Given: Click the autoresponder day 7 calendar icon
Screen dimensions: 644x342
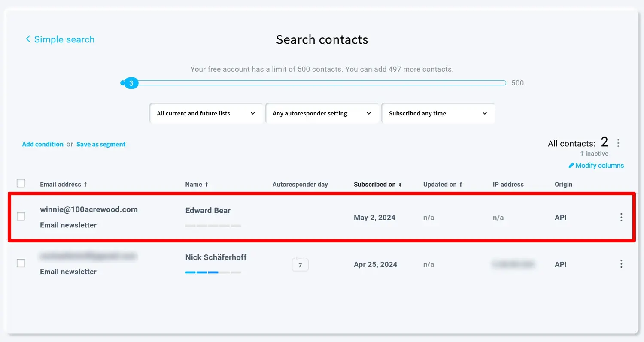Looking at the screenshot, I should coord(300,264).
